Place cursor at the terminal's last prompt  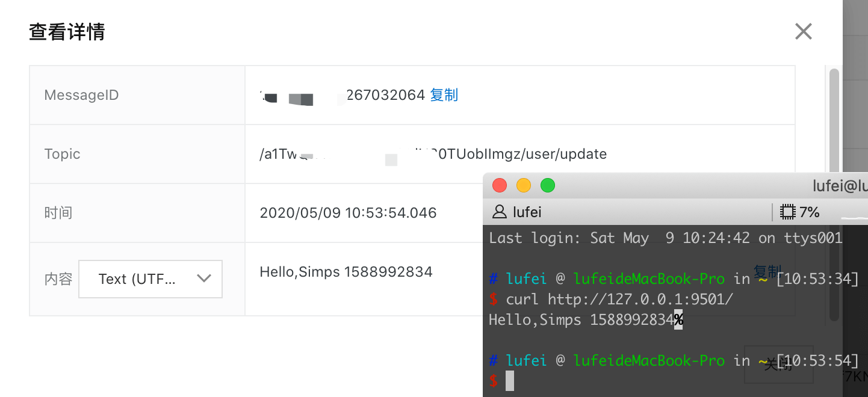[x=510, y=381]
